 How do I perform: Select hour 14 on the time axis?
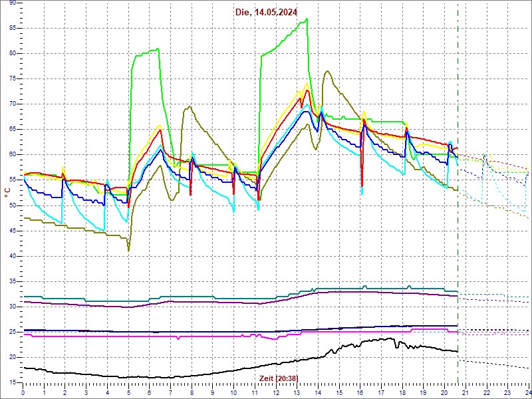(x=319, y=392)
